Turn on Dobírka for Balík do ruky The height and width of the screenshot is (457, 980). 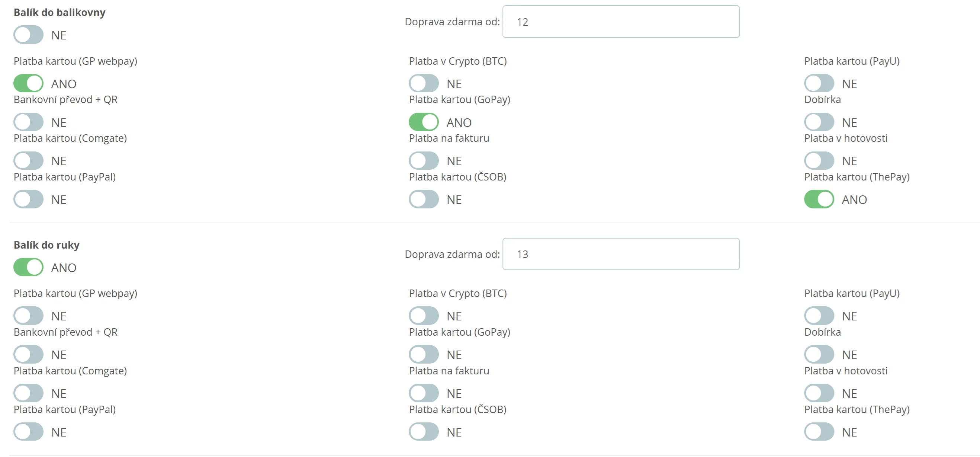click(819, 355)
